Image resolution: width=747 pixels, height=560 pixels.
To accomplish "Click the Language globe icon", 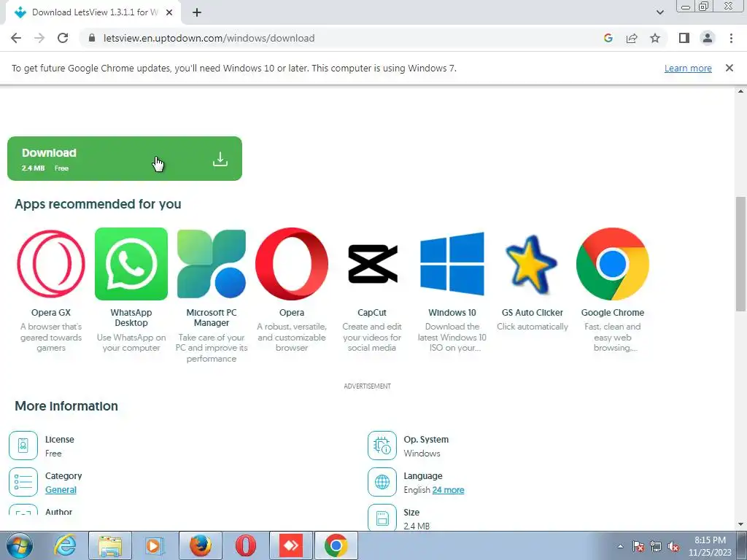I will [x=382, y=482].
